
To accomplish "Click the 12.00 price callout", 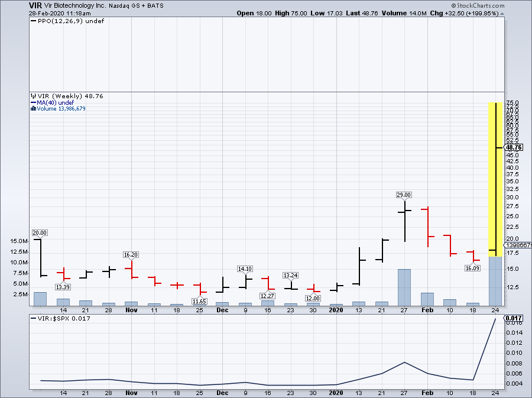I will tap(313, 298).
